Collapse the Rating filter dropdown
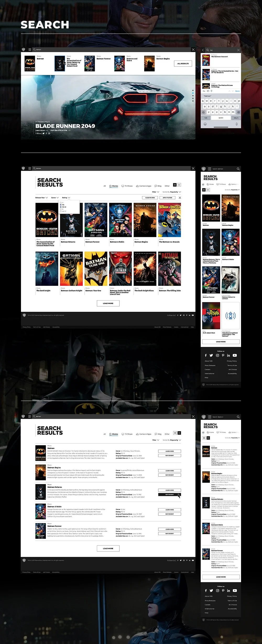 (66, 198)
